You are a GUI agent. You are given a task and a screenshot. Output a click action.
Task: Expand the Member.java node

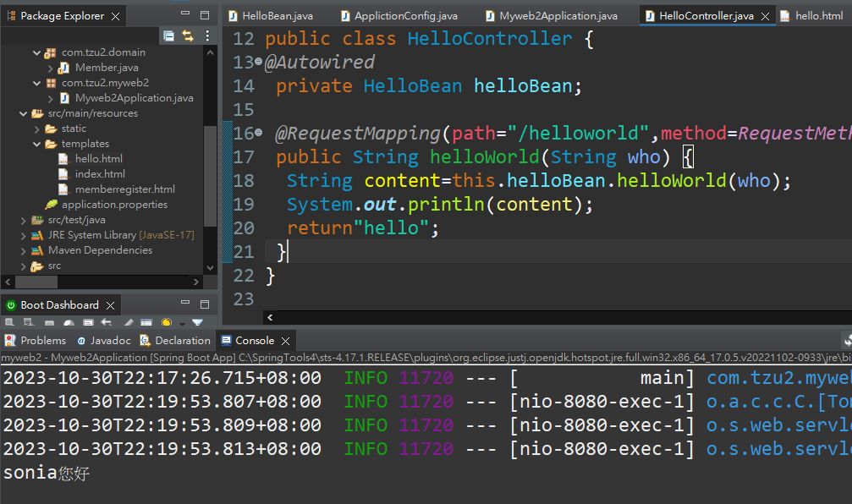(50, 68)
